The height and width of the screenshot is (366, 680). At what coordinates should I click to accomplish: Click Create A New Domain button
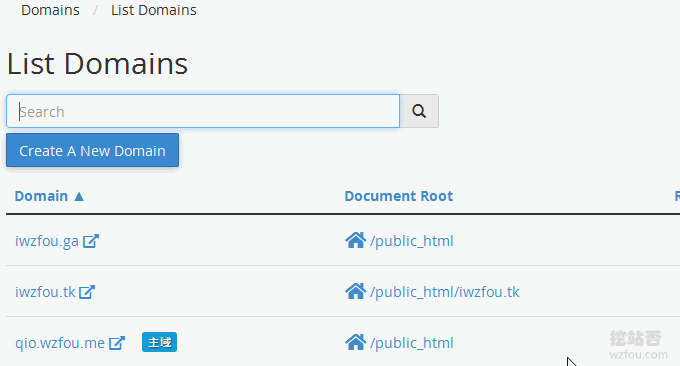coord(92,150)
